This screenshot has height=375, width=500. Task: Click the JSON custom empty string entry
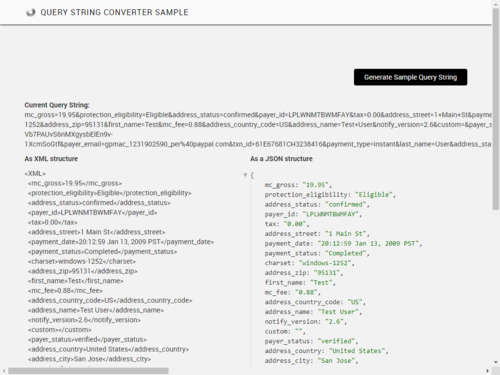point(285,331)
